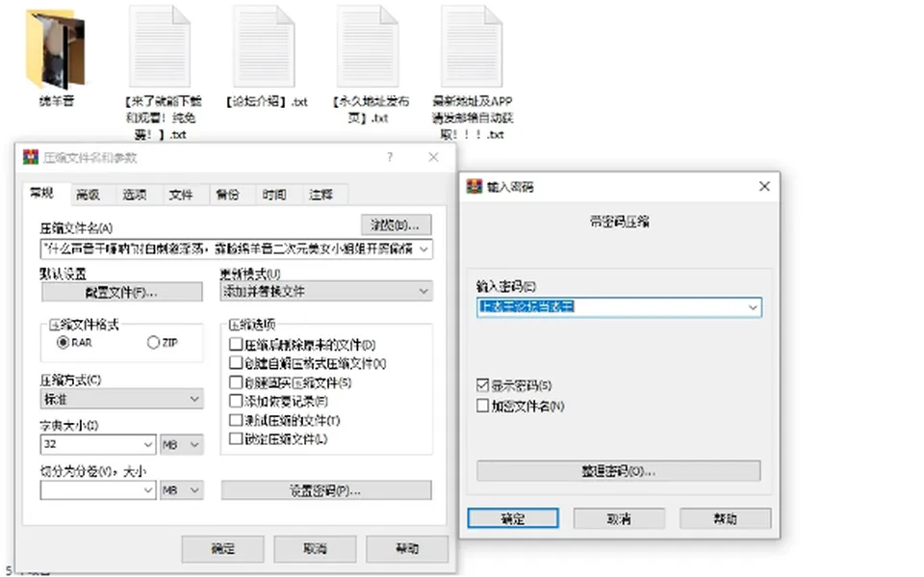Tick the 创建固实压缩文件 checkbox
Screen dimensions: 924x577
click(x=236, y=382)
